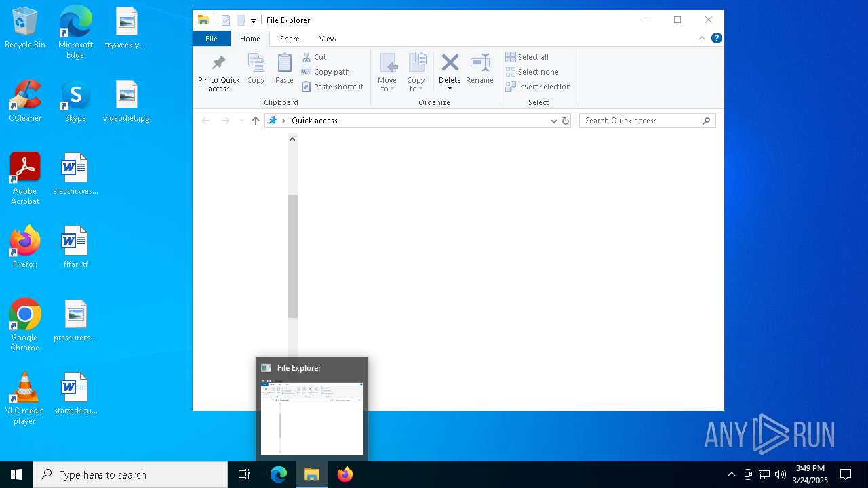Click Up one level arrow
Viewport: 868px width, 488px height.
(256, 121)
